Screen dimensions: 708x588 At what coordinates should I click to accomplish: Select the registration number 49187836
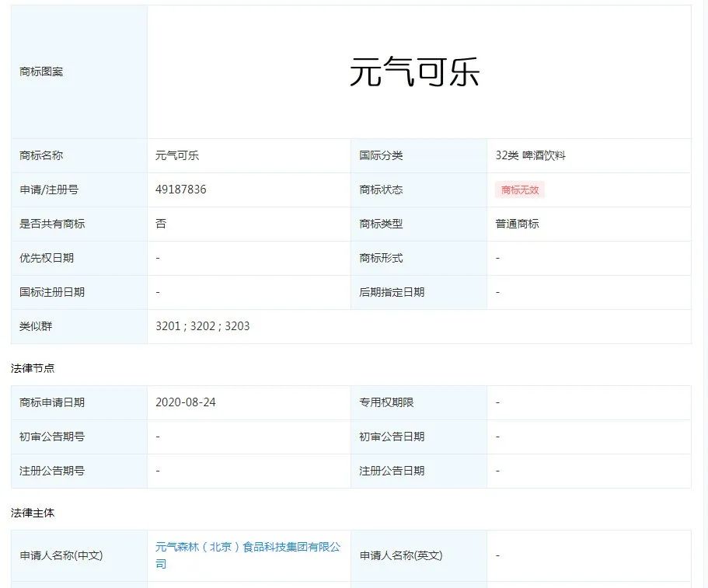[x=180, y=190]
